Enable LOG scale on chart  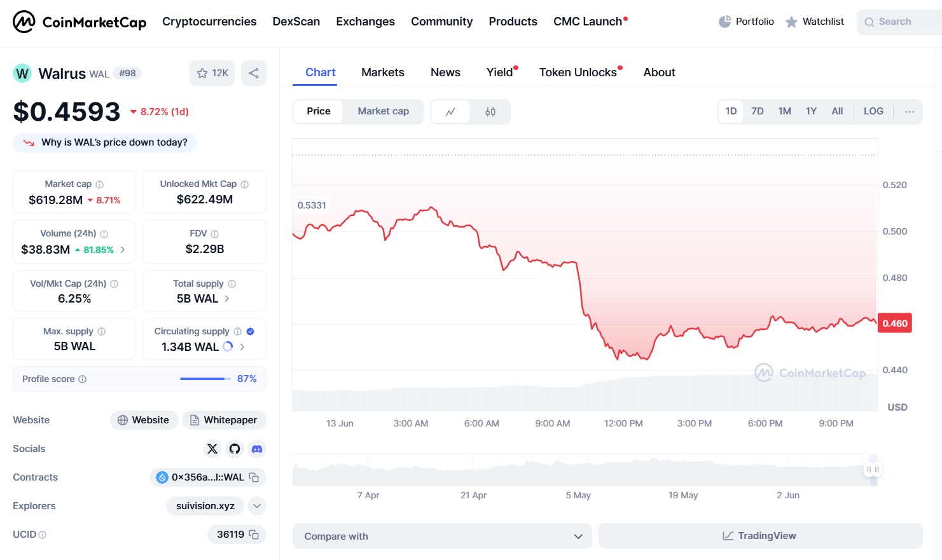click(x=873, y=111)
